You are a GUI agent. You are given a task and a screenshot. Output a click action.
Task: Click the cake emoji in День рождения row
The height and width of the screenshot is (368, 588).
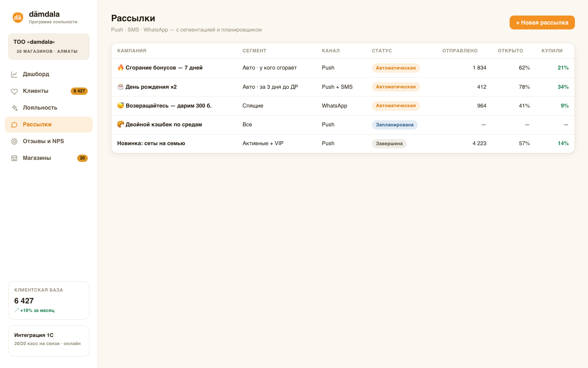pyautogui.click(x=120, y=87)
